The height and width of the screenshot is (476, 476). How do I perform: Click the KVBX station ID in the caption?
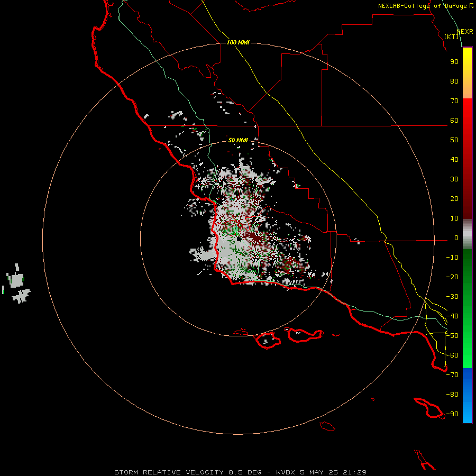click(x=286, y=472)
